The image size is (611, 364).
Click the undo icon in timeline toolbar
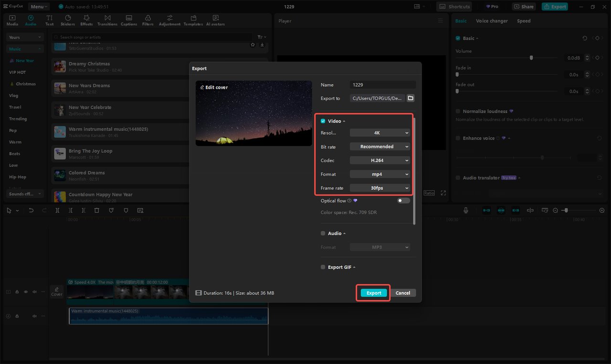coord(31,210)
